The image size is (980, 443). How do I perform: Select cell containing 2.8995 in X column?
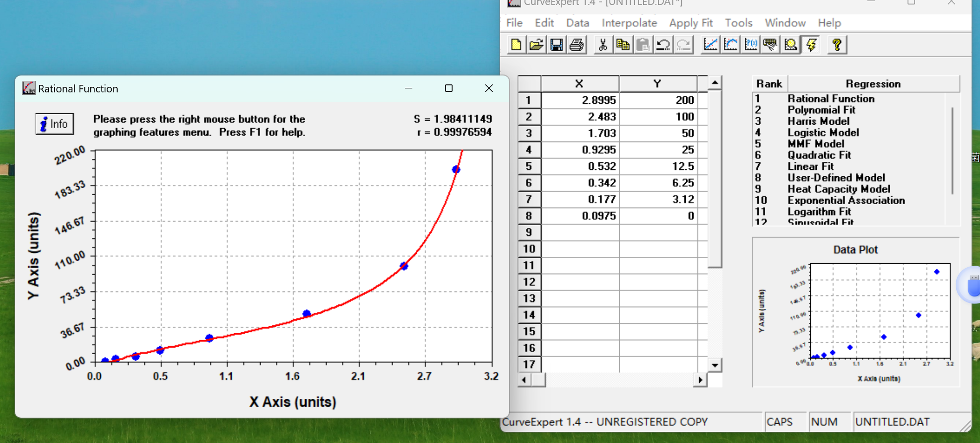point(580,100)
